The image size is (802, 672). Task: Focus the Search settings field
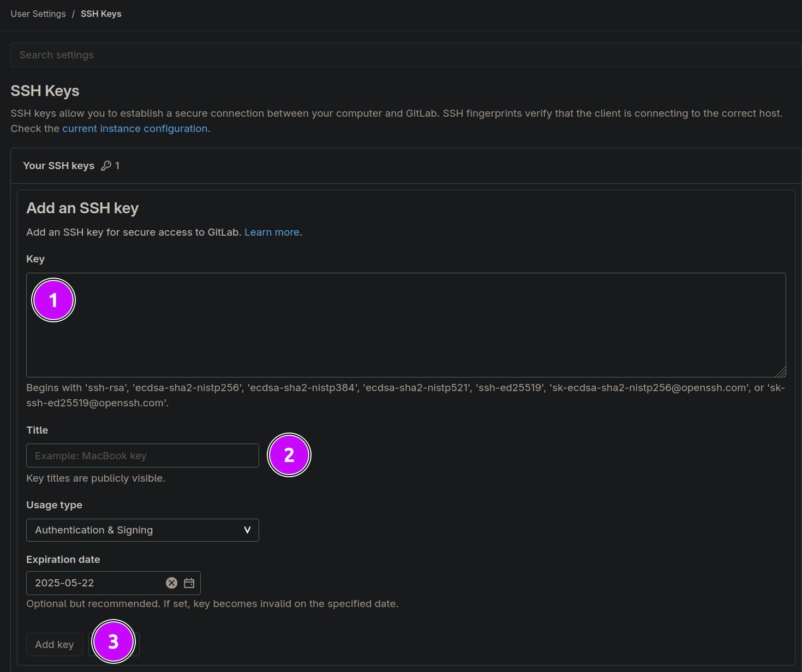(x=406, y=55)
